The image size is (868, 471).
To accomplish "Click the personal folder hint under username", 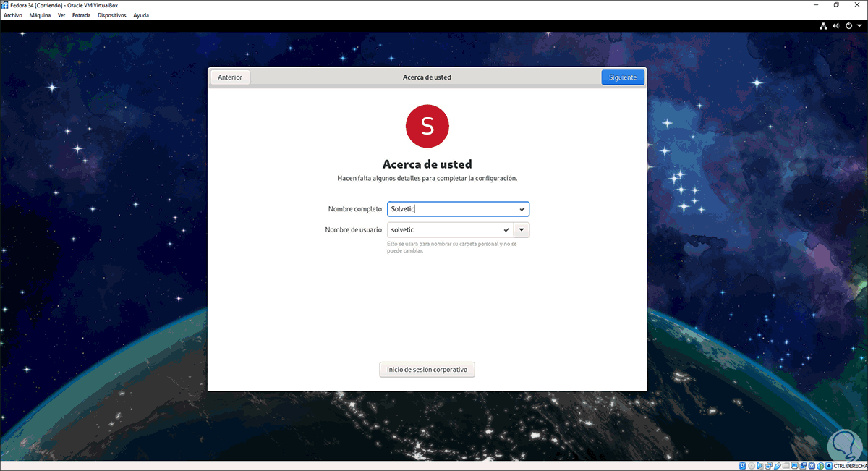I will tap(452, 247).
